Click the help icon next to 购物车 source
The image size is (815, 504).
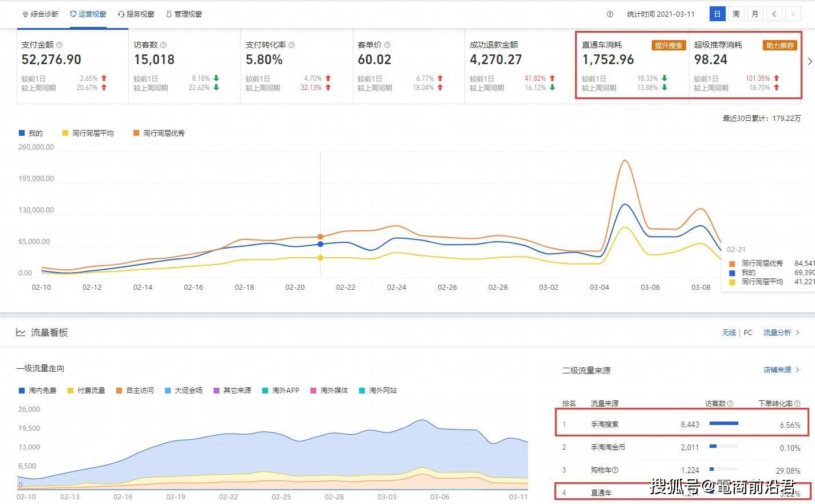coord(615,470)
